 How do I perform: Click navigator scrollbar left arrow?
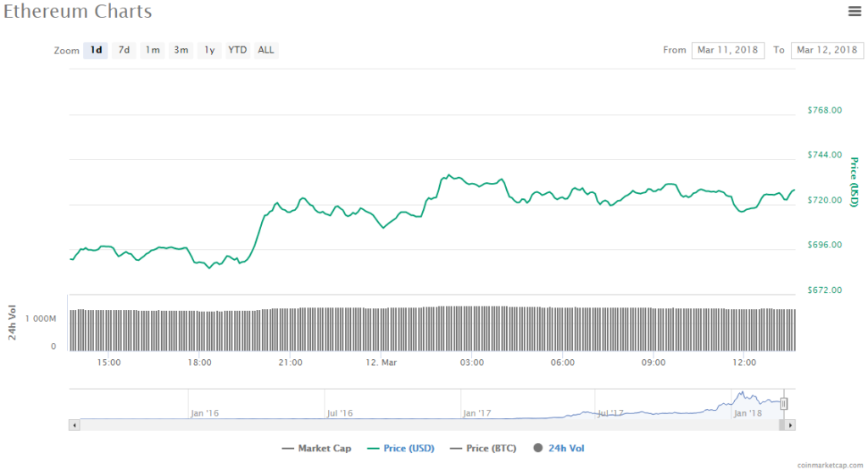(74, 425)
